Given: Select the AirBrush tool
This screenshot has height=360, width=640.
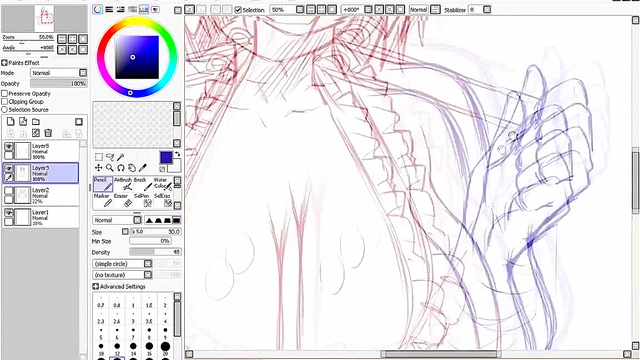Looking at the screenshot, I should click(x=123, y=184).
